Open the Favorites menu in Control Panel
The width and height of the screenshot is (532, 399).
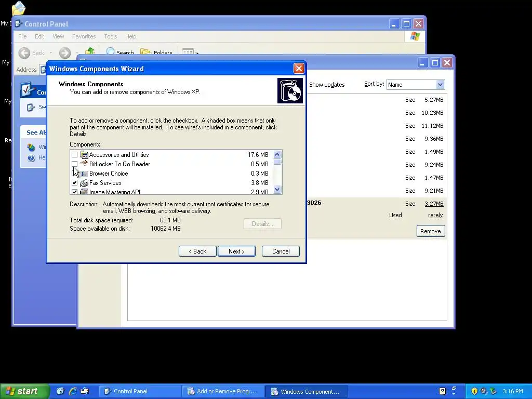point(84,36)
